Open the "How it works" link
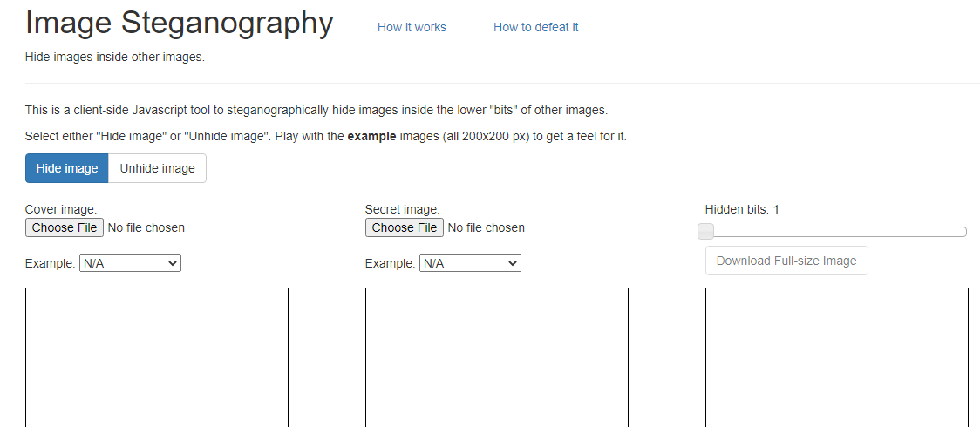This screenshot has height=427, width=980. pos(412,27)
